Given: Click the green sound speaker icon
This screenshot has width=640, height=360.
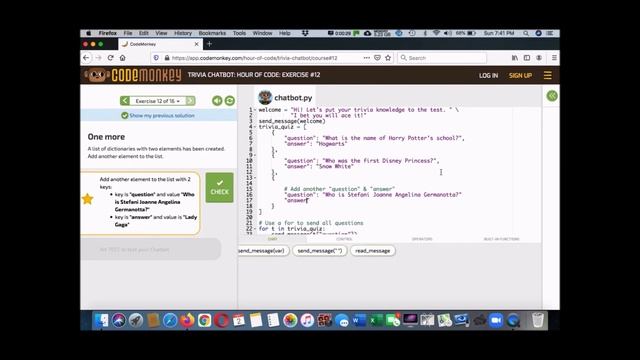Looking at the screenshot, I should click(217, 101).
